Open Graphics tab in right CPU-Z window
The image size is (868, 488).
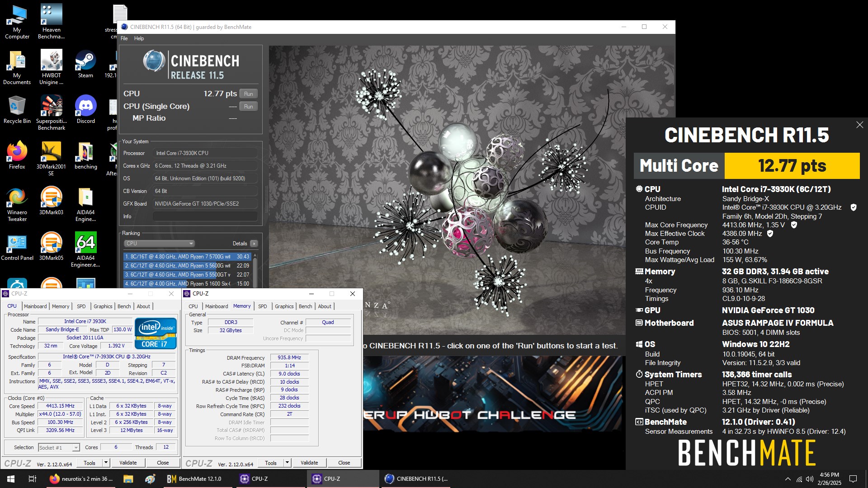click(284, 306)
